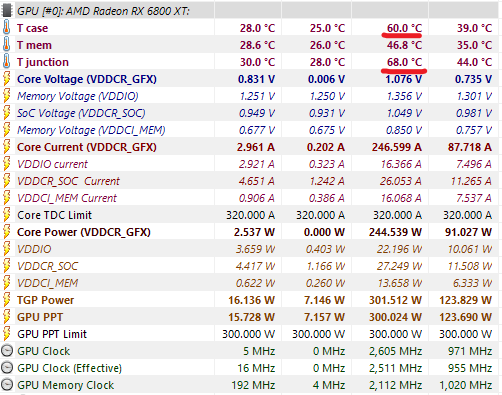Click the thermometer icon beside T case

tap(6, 28)
